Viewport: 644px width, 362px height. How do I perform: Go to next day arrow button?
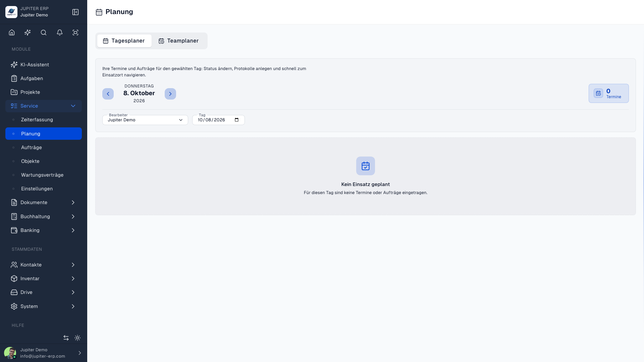[x=170, y=94]
